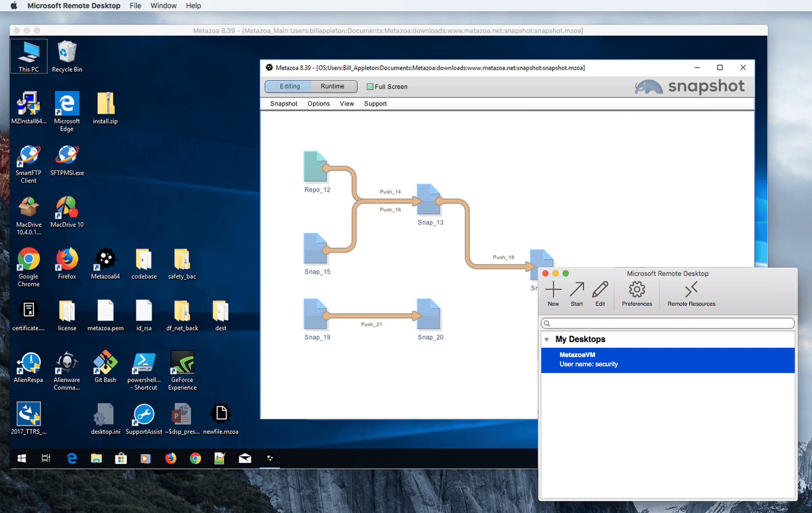Select the Recycle Bin desktop icon
This screenshot has width=812, height=513.
pos(67,56)
